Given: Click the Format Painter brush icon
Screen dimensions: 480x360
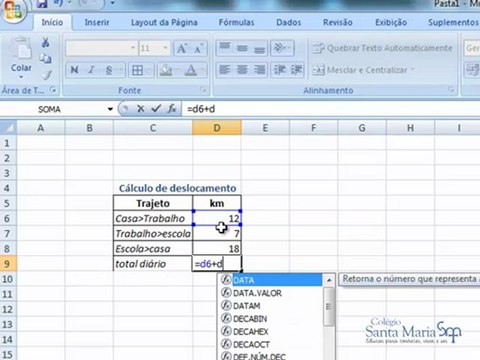Looking at the screenshot, I should pos(46,75).
